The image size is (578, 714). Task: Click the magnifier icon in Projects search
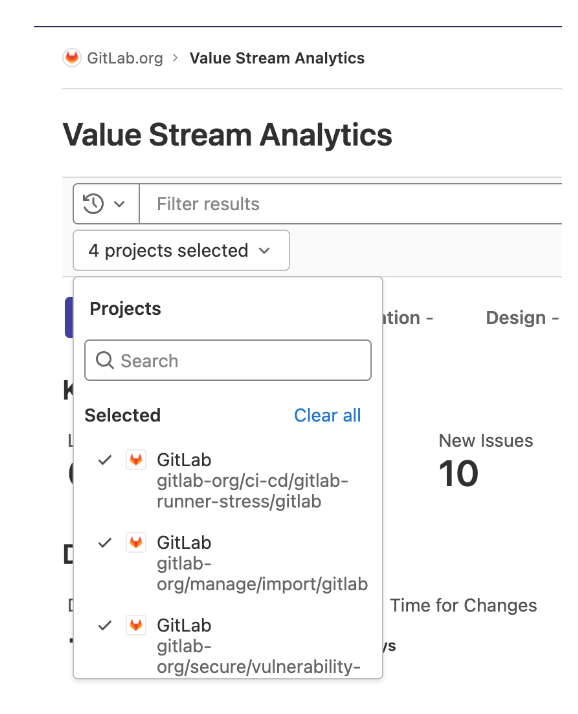[105, 360]
